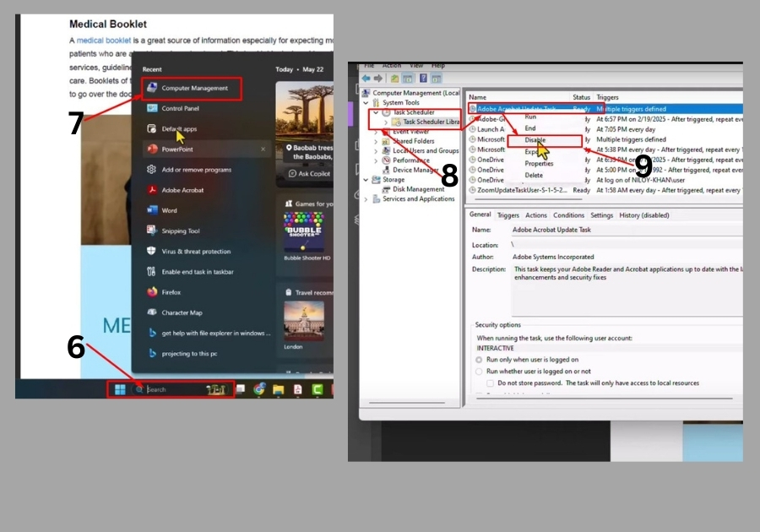Switch to the Actions tab
760x532 pixels.
pyautogui.click(x=536, y=215)
